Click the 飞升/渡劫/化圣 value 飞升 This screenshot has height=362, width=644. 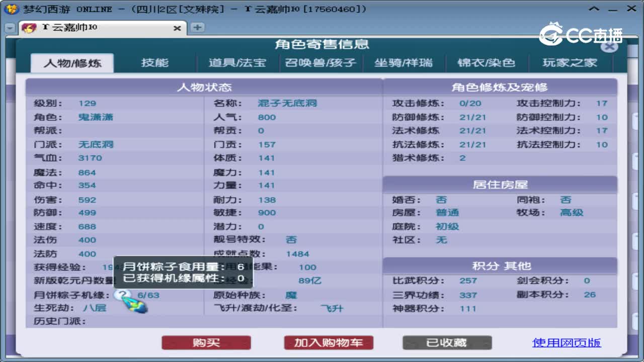(332, 308)
